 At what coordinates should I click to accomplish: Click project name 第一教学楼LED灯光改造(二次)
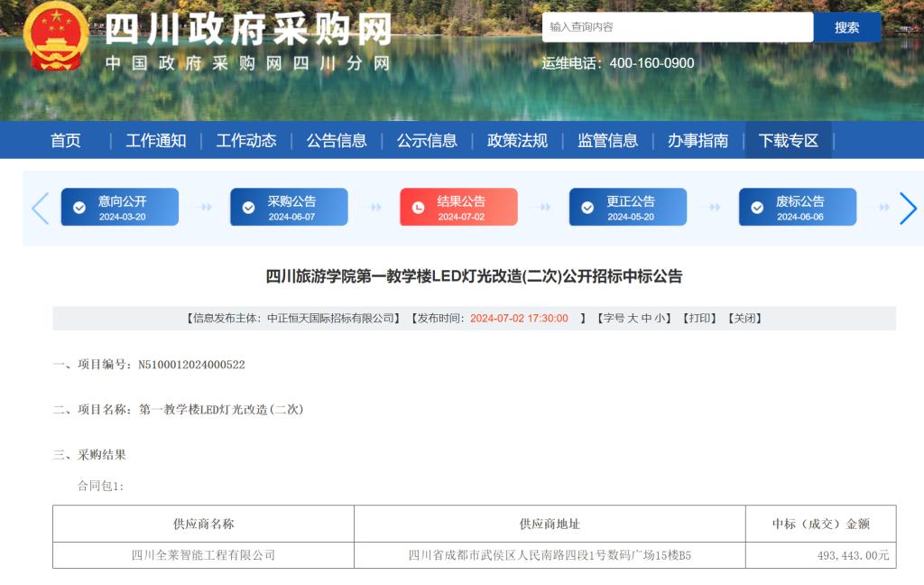(221, 409)
